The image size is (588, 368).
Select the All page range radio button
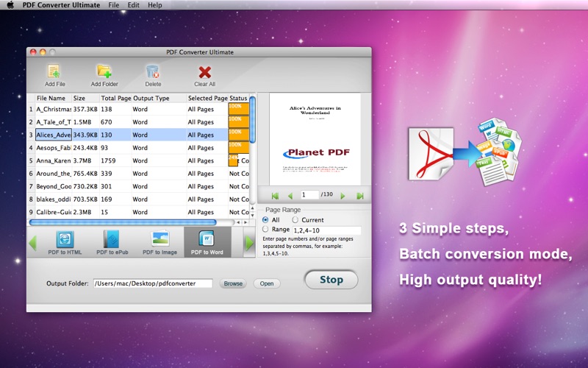[265, 219]
